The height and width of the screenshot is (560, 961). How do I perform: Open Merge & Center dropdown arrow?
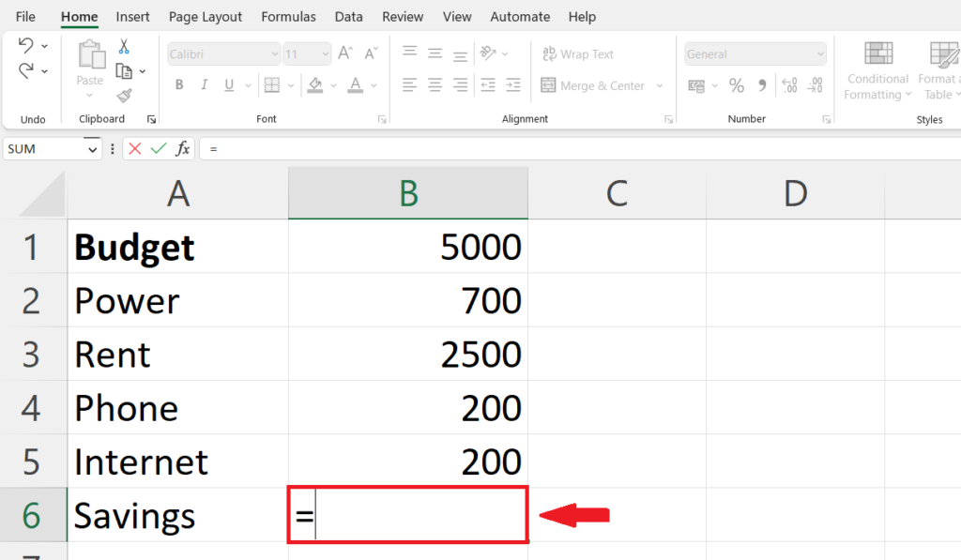tap(660, 85)
